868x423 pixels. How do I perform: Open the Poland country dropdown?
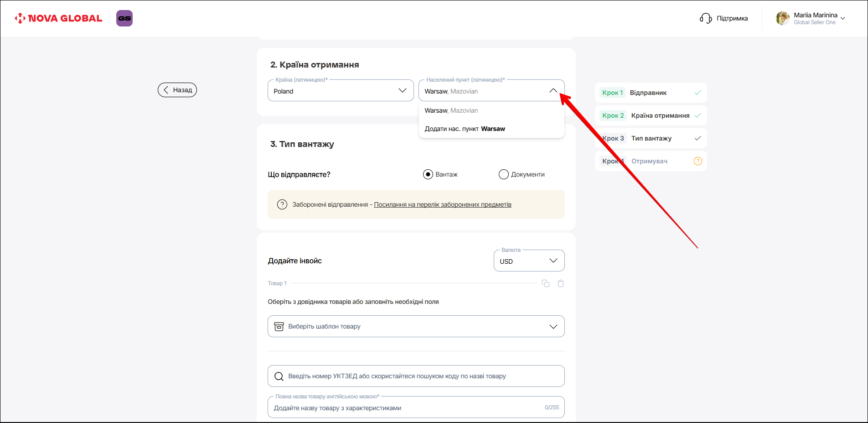340,91
